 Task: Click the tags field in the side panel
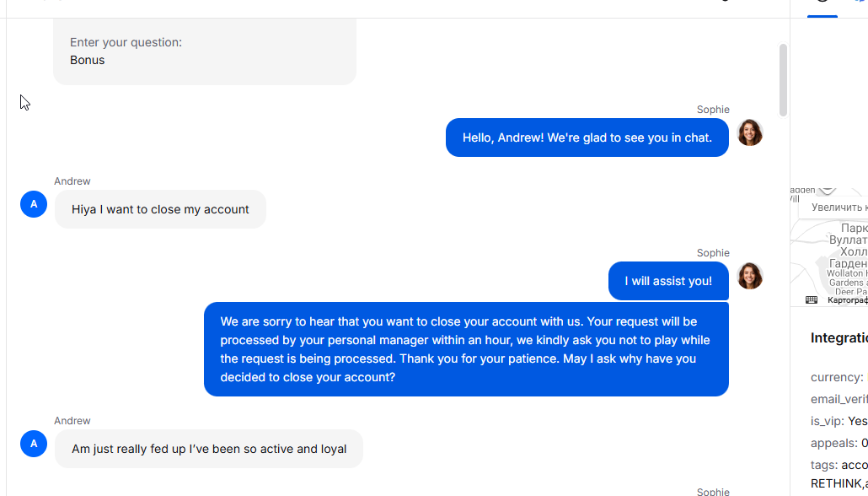[839, 465]
